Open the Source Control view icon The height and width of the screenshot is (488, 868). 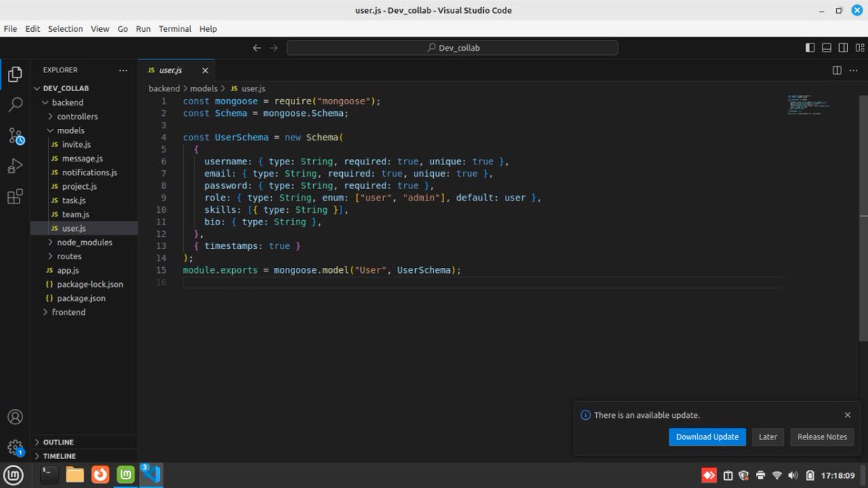pos(15,135)
